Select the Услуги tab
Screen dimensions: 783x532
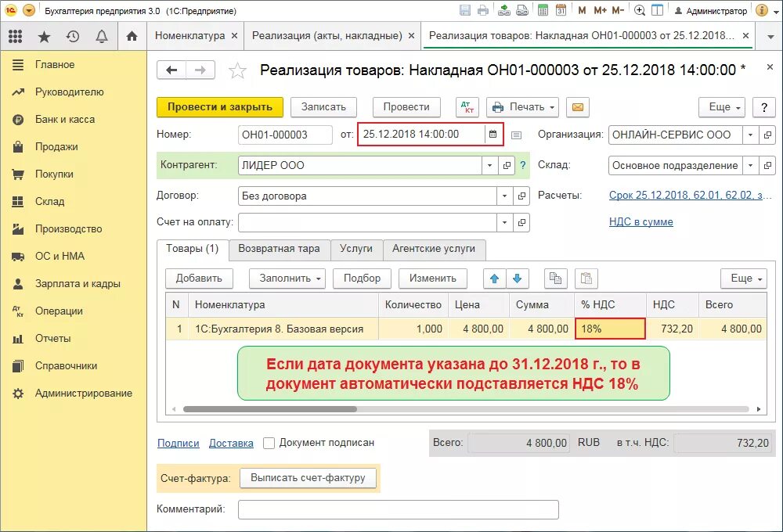click(x=356, y=249)
